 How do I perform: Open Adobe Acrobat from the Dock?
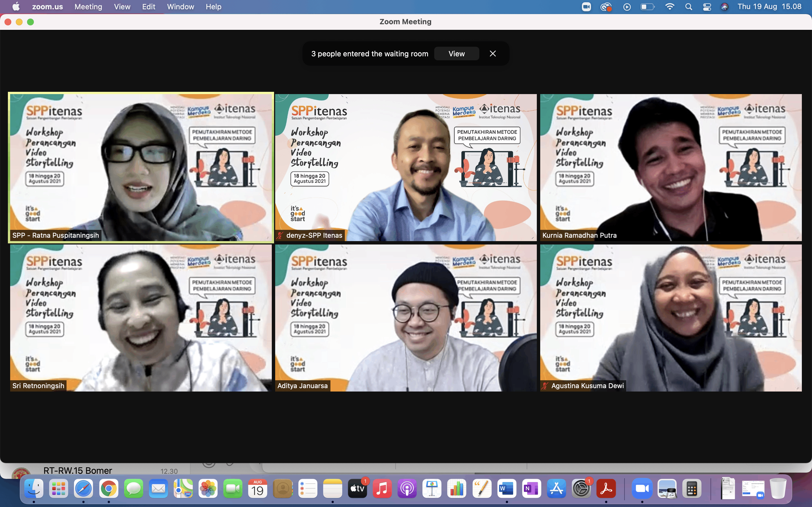606,489
